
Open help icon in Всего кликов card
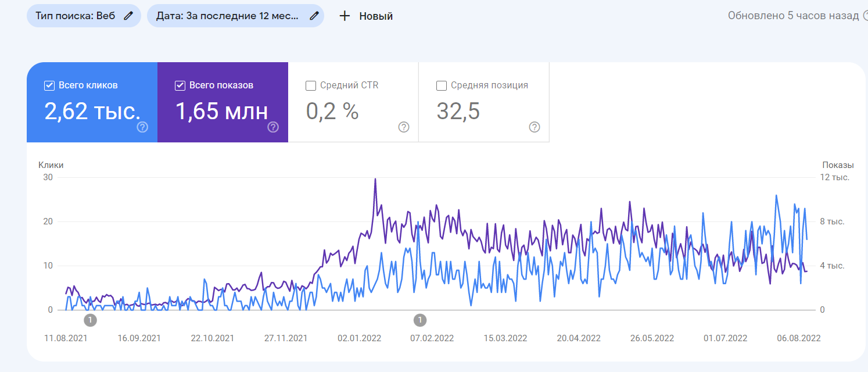142,127
